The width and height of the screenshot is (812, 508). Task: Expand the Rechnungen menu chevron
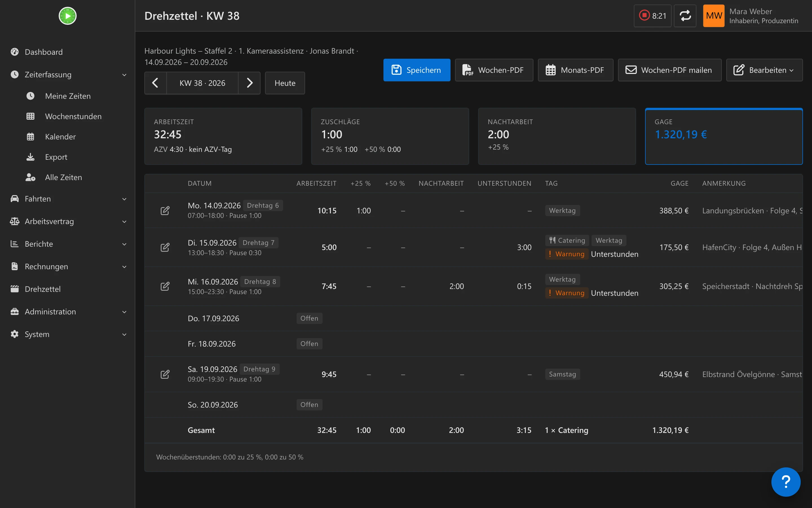[x=124, y=266]
